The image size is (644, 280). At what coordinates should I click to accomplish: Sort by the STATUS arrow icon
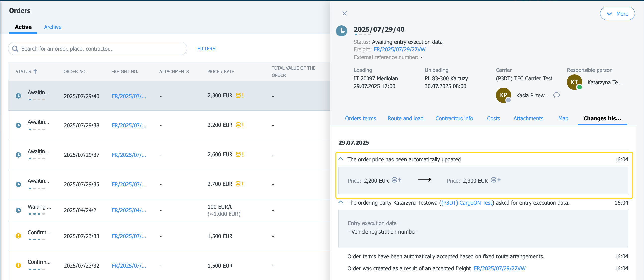click(35, 71)
